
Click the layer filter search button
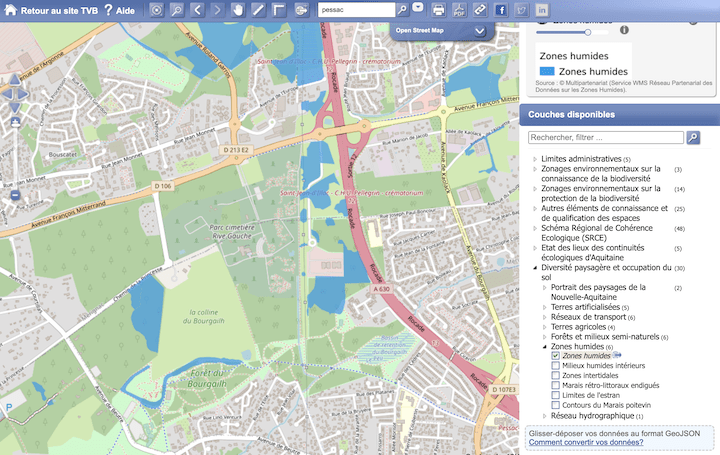pos(694,137)
